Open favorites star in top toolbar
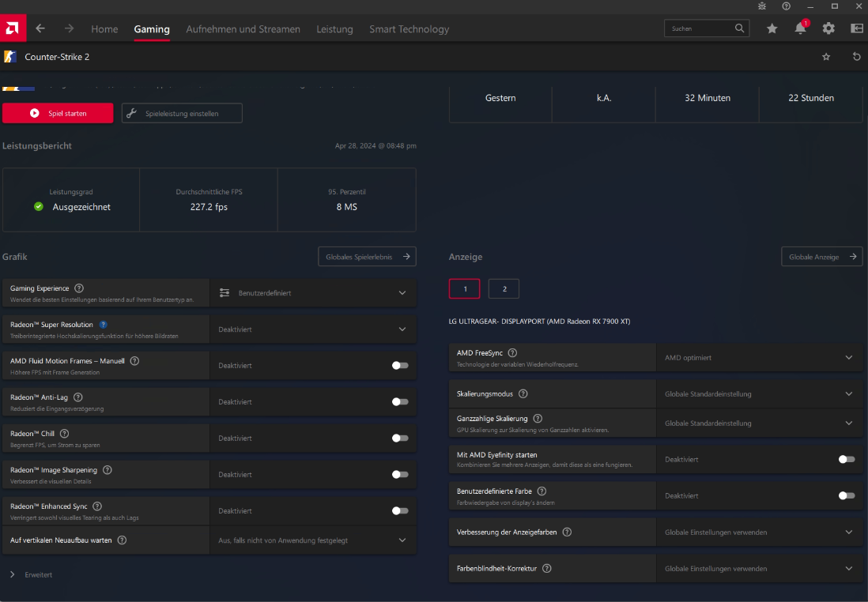868x602 pixels. [772, 28]
